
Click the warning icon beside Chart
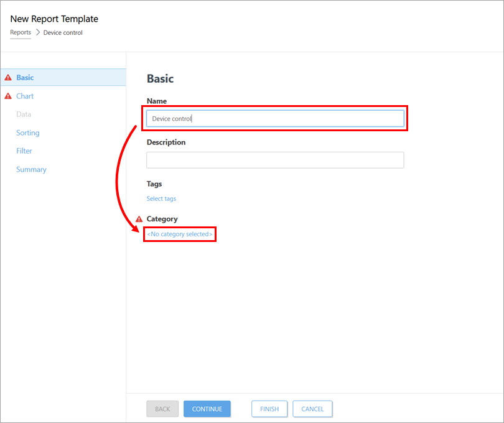(x=8, y=96)
